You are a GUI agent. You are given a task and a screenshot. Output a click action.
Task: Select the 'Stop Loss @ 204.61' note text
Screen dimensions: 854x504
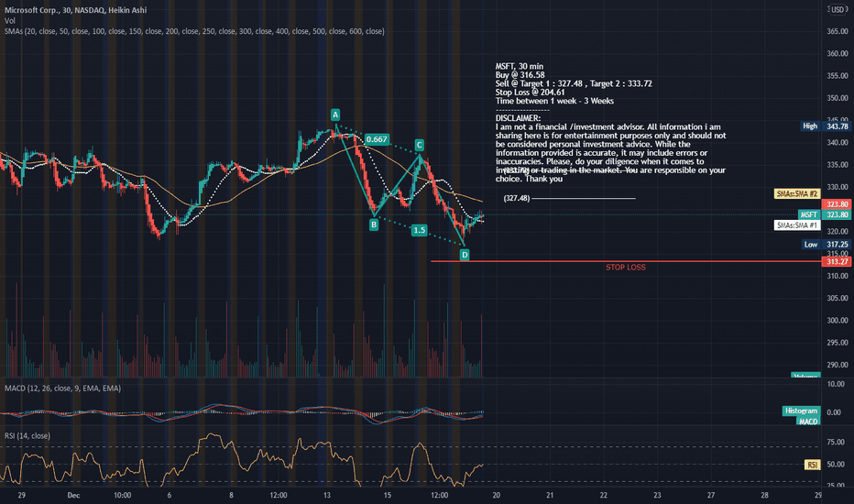tap(530, 93)
